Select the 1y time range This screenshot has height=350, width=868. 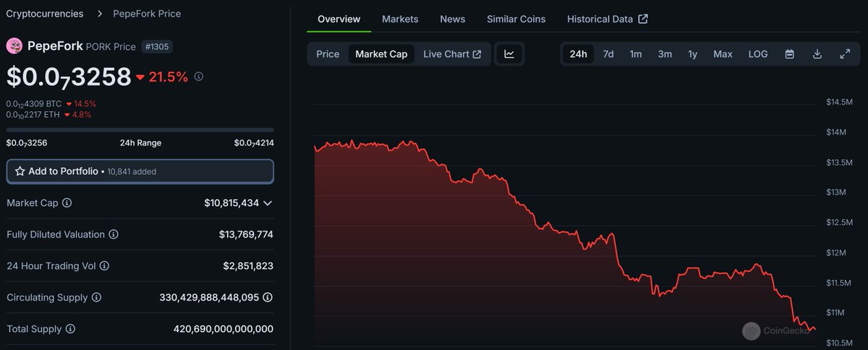click(692, 54)
